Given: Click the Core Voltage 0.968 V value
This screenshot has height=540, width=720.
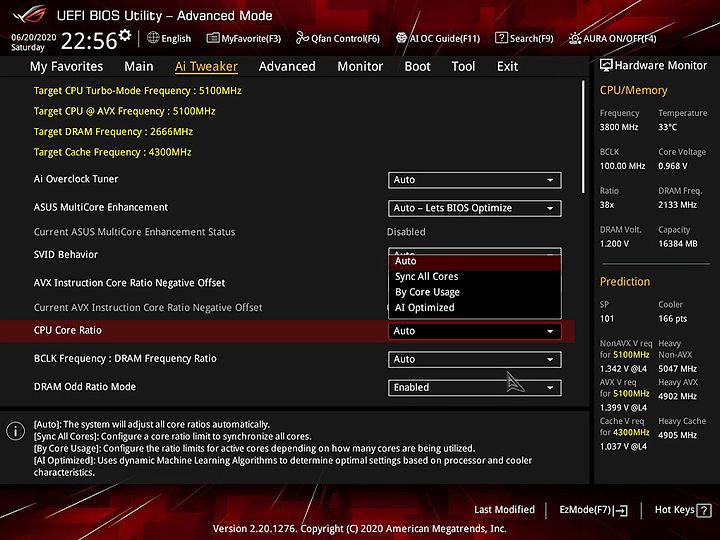Looking at the screenshot, I should (x=673, y=166).
